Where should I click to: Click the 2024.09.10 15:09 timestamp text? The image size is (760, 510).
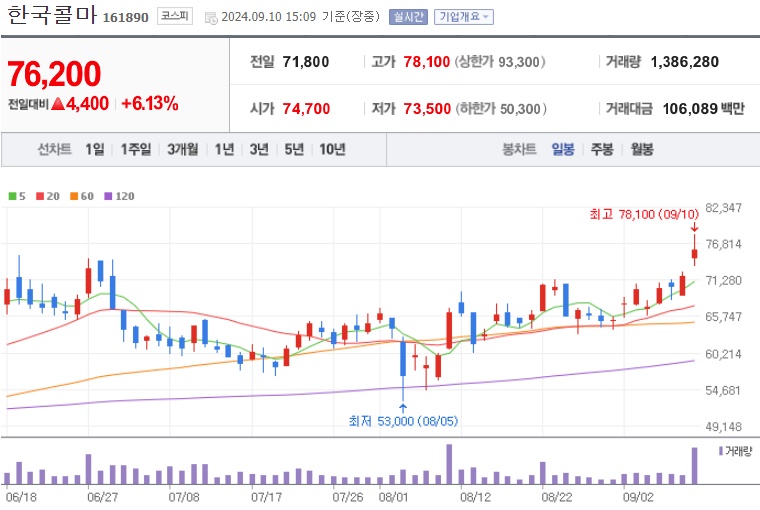(269, 17)
